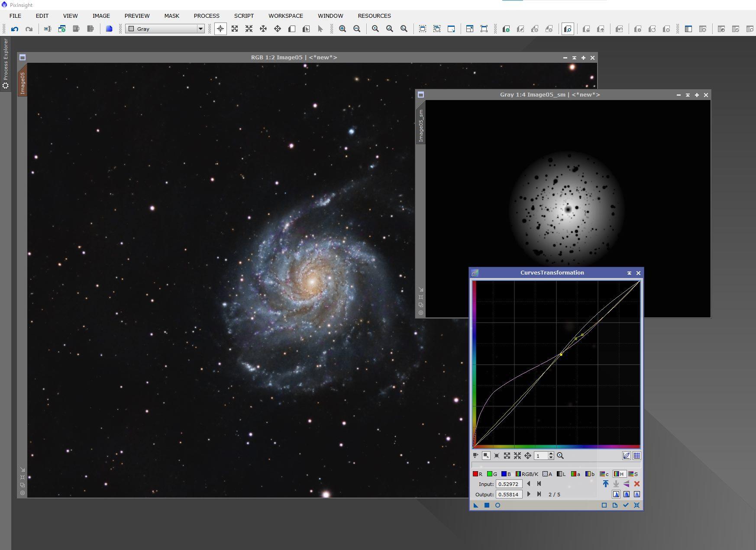Open the Process Explorer side tab
Viewport: 756px width, 550px height.
6,63
